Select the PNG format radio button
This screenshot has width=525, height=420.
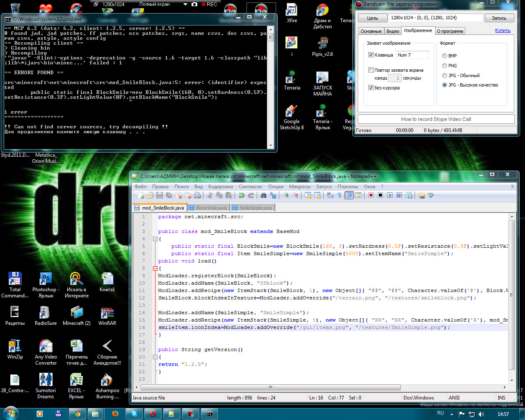(445, 66)
